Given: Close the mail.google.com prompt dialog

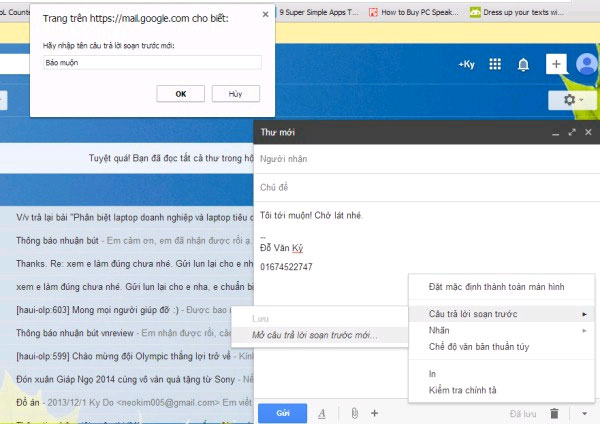Looking at the screenshot, I should point(266,15).
